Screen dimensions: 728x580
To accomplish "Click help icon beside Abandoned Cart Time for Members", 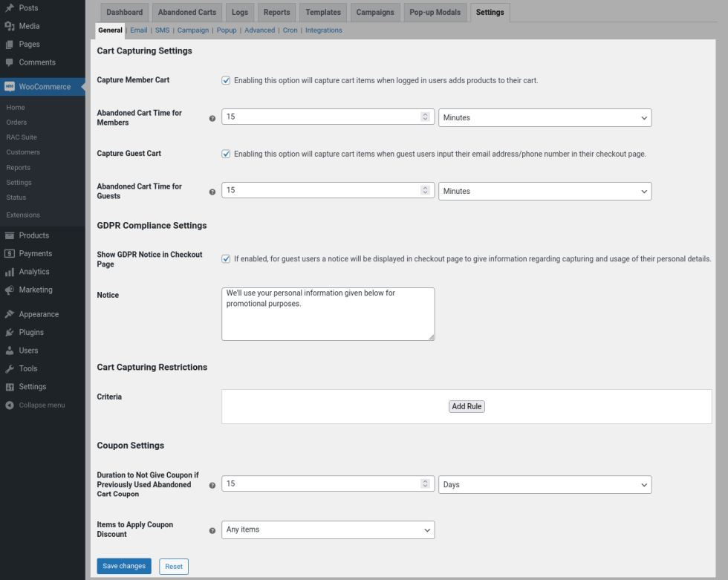I will click(x=212, y=118).
